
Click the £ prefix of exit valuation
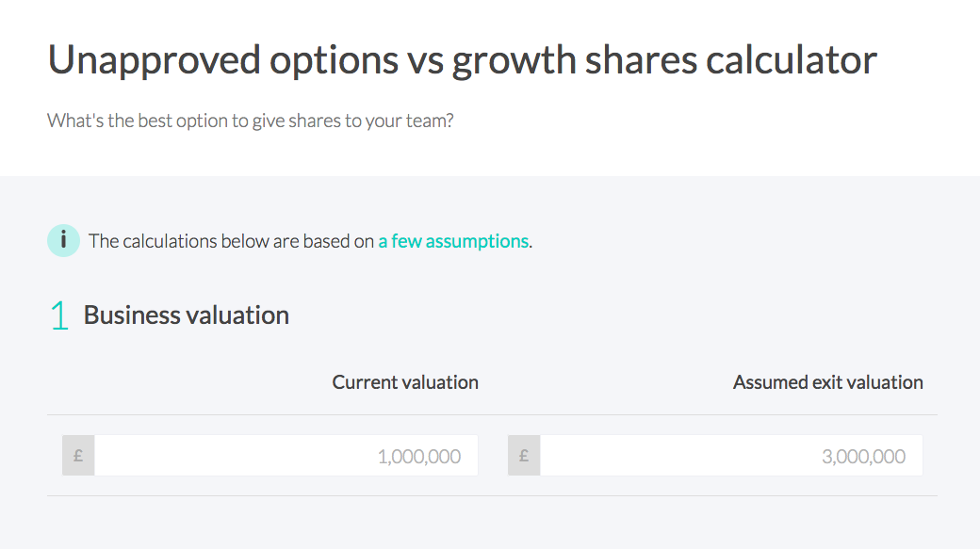coord(524,456)
